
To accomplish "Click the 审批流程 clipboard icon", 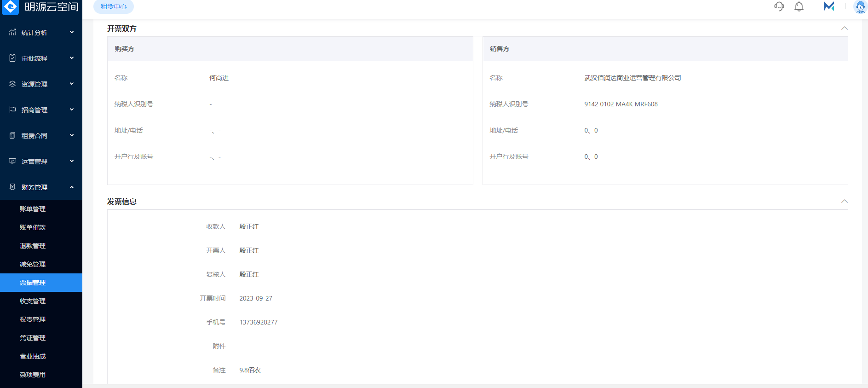I will 12,58.
